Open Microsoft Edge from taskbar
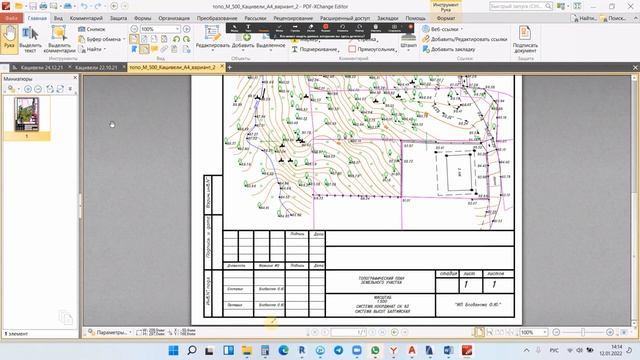Screen dimensions: 640x360 [x=283, y=350]
